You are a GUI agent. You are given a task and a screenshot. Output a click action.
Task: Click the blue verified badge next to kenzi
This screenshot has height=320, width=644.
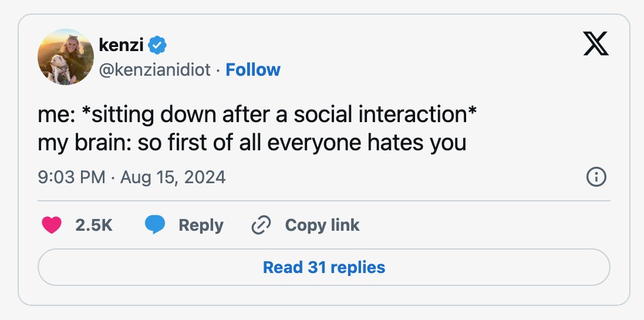click(x=157, y=45)
